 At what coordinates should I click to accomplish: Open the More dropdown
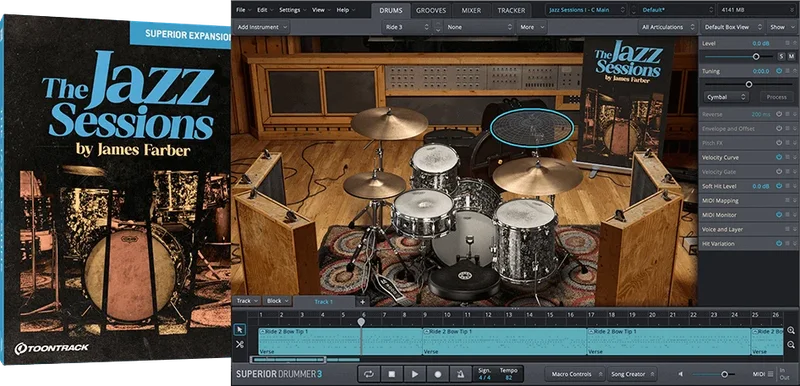point(532,27)
